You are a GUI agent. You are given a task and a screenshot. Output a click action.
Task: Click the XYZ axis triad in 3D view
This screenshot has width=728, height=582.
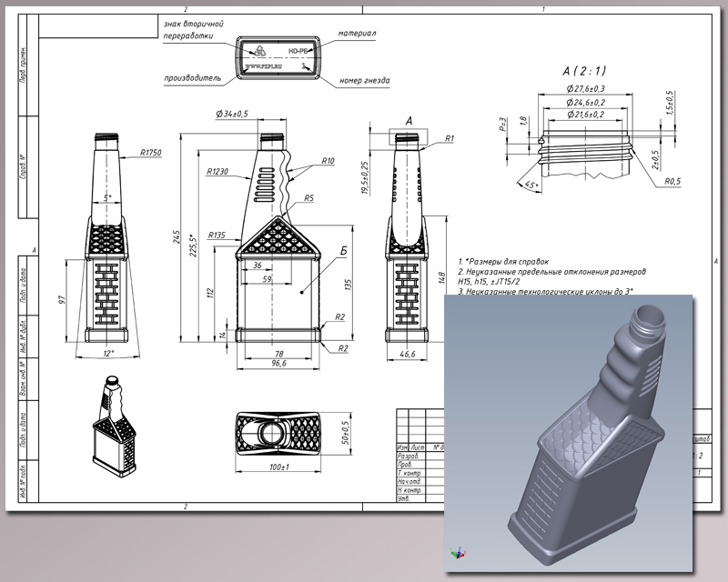pos(458,553)
